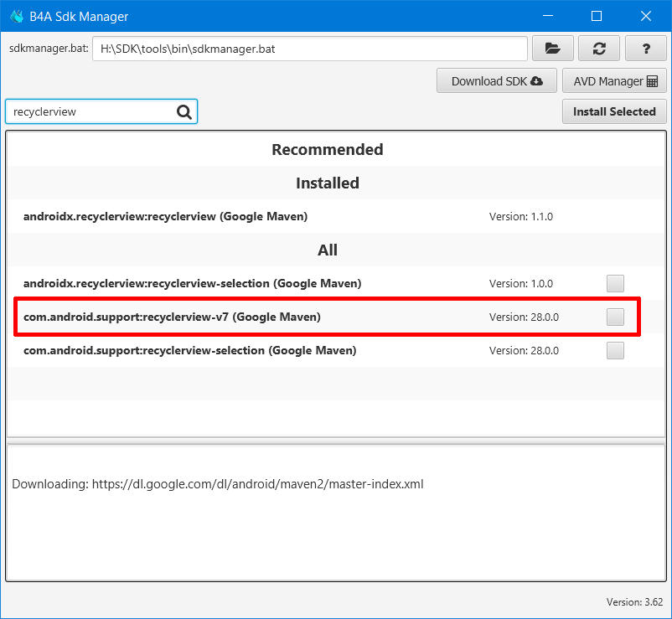Open help with the question mark button

646,49
